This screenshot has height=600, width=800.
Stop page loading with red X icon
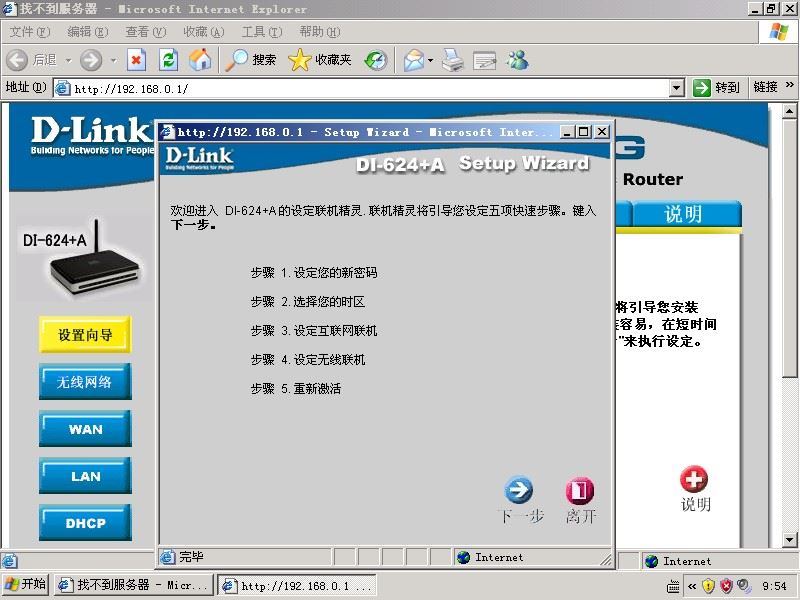(136, 60)
